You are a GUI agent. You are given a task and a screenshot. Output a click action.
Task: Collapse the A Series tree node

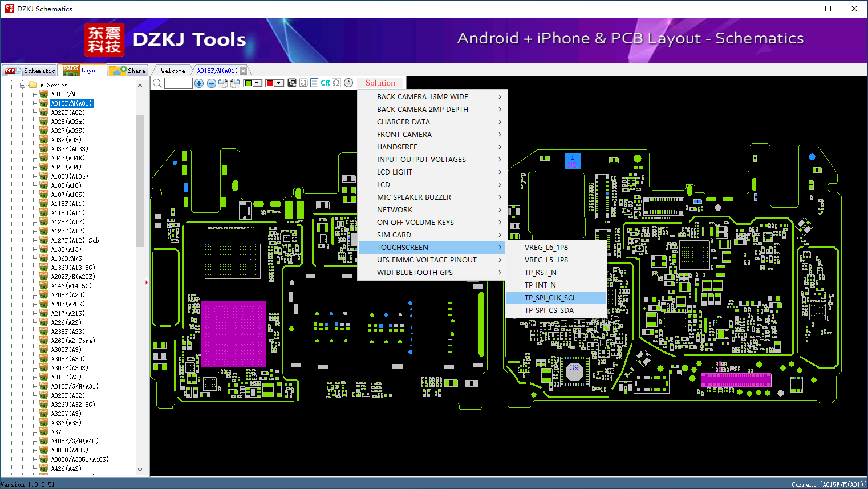click(23, 85)
